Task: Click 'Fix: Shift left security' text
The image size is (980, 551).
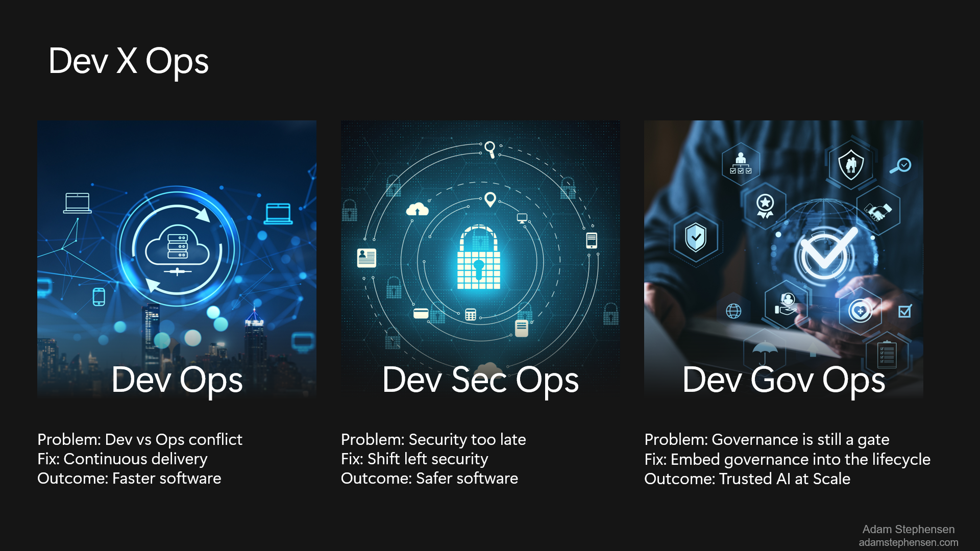Action: pyautogui.click(x=414, y=459)
